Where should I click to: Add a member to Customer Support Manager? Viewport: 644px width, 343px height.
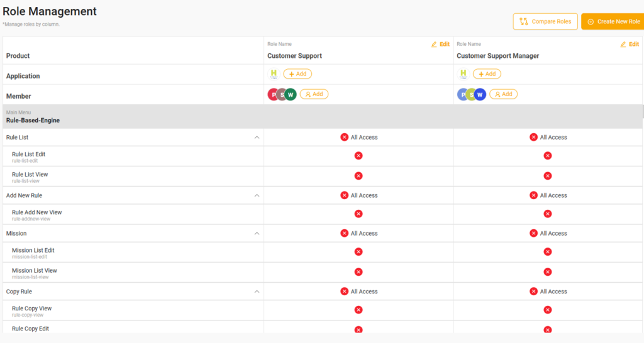[503, 94]
